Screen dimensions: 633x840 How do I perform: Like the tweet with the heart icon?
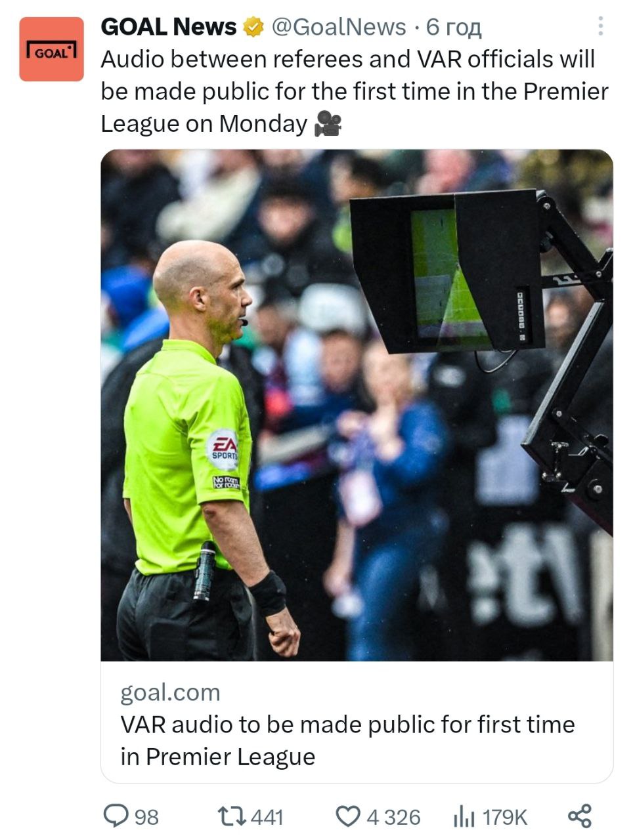[x=348, y=816]
